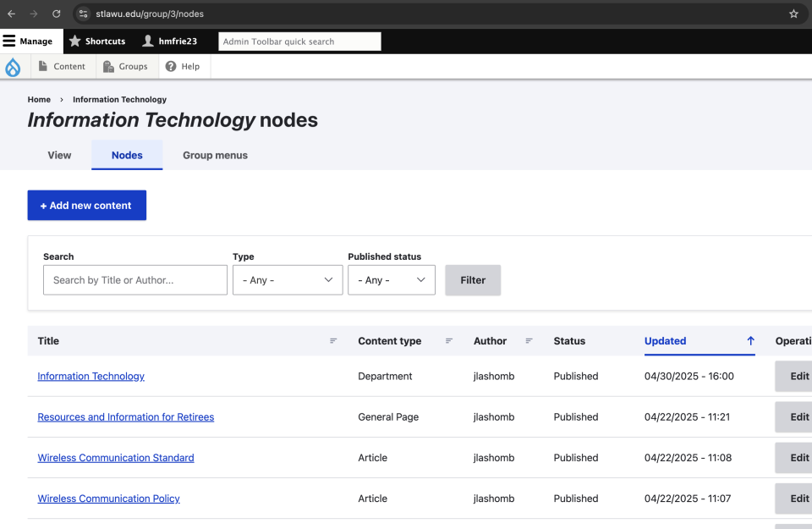Click the Add new content button

pos(86,205)
